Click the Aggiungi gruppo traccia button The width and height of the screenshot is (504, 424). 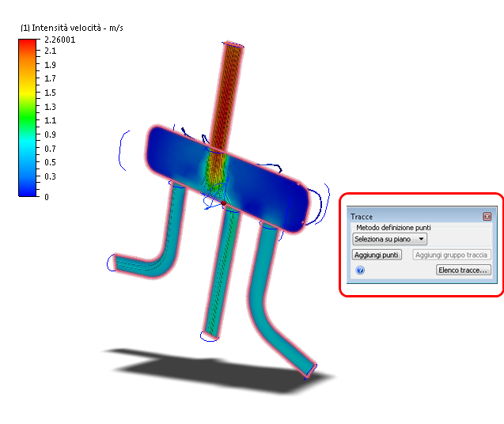[x=451, y=255]
